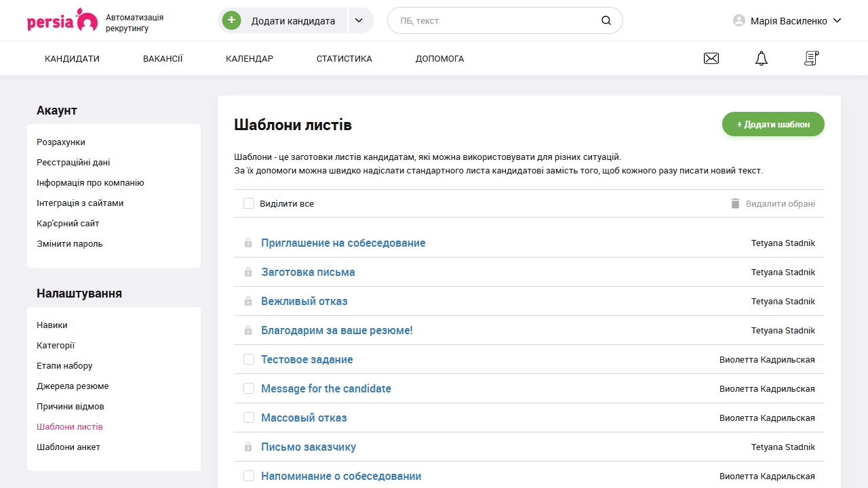Click the scroll document icon in header
The width and height of the screenshot is (868, 488).
pyautogui.click(x=811, y=58)
